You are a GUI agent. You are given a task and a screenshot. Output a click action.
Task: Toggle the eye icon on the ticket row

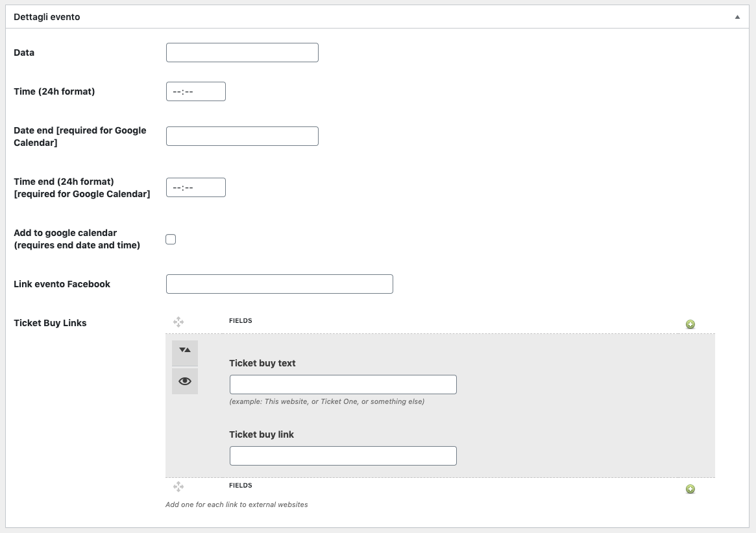[185, 381]
